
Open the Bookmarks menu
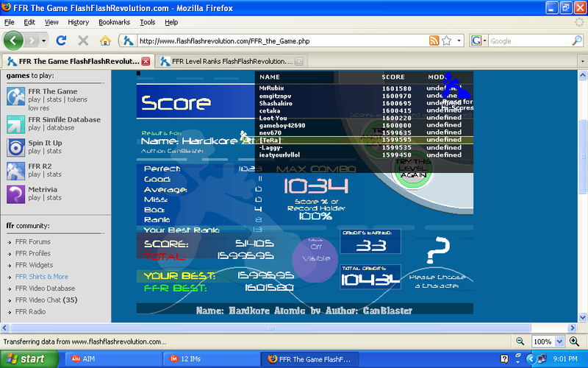tap(113, 22)
